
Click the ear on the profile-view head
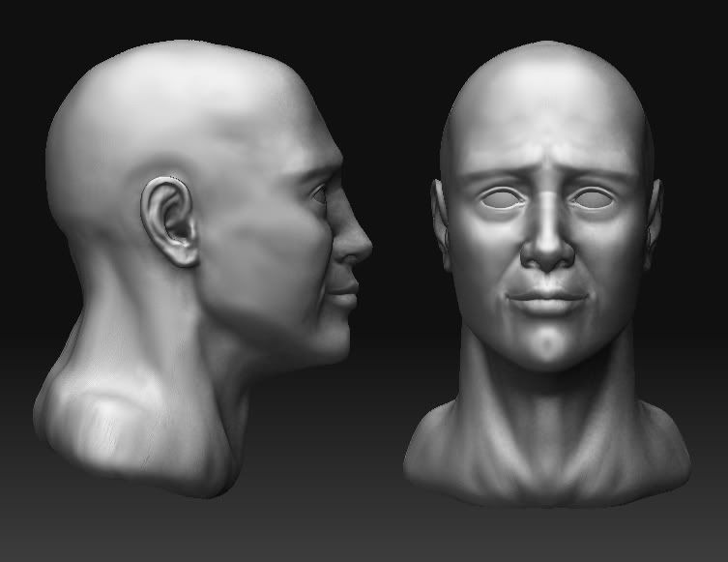tap(169, 222)
